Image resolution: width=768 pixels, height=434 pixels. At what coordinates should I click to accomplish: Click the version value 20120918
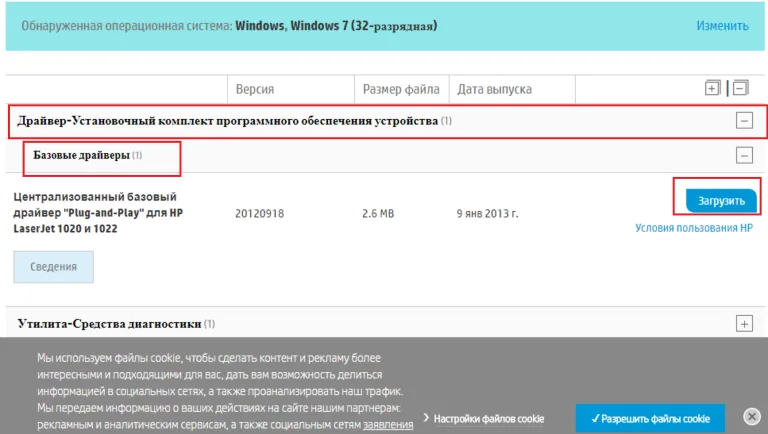260,214
